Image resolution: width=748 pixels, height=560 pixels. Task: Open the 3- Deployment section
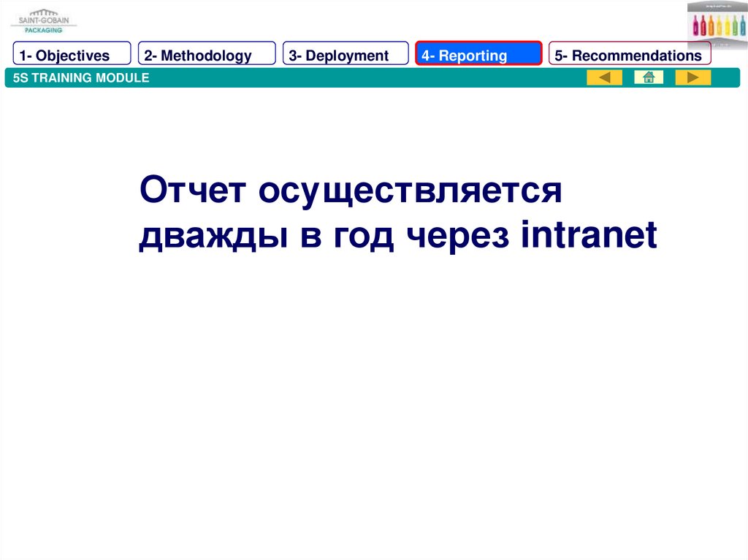(346, 55)
